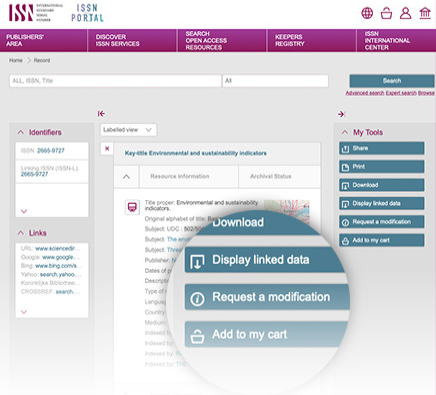Click the Search button
The height and width of the screenshot is (395, 436).
(x=392, y=81)
